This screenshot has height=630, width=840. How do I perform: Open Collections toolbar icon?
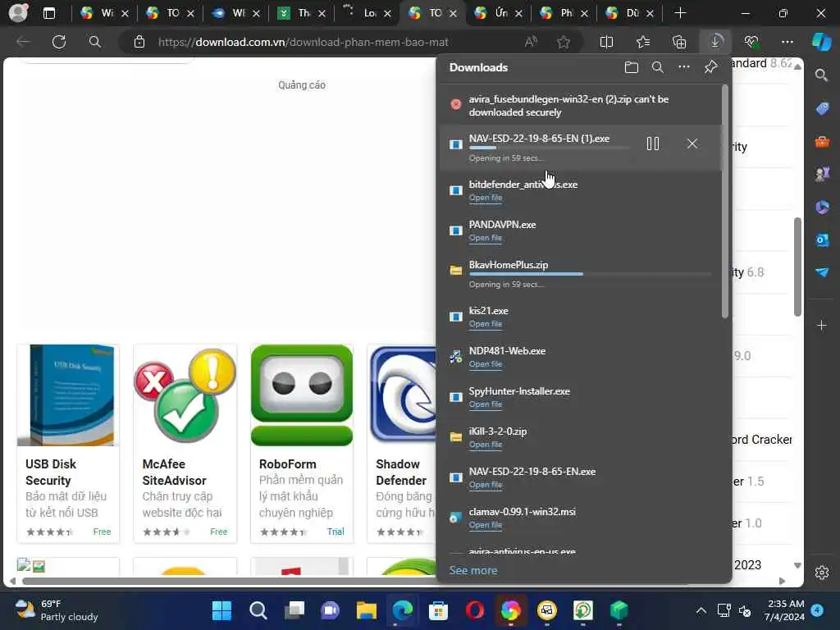tap(679, 42)
